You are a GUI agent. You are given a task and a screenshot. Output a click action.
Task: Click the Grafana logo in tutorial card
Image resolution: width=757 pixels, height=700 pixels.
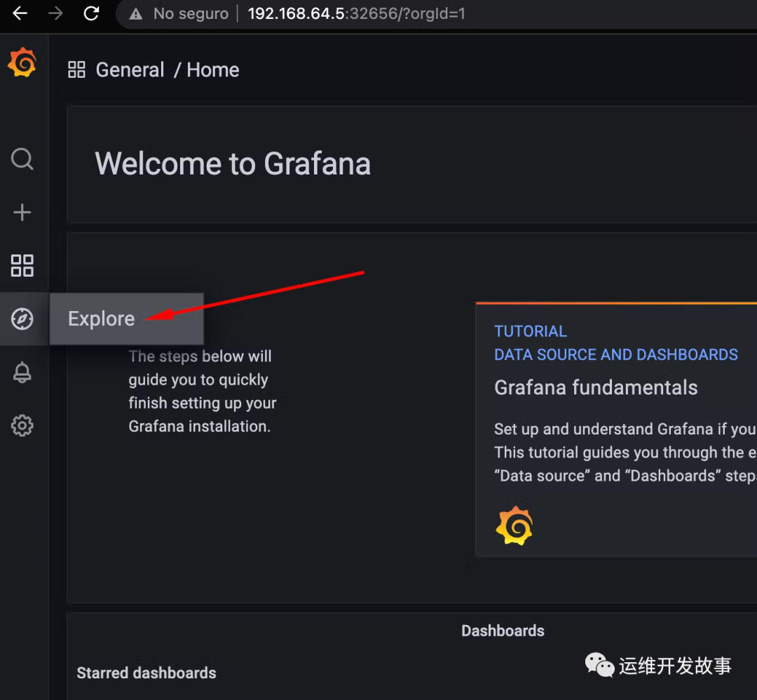[514, 526]
